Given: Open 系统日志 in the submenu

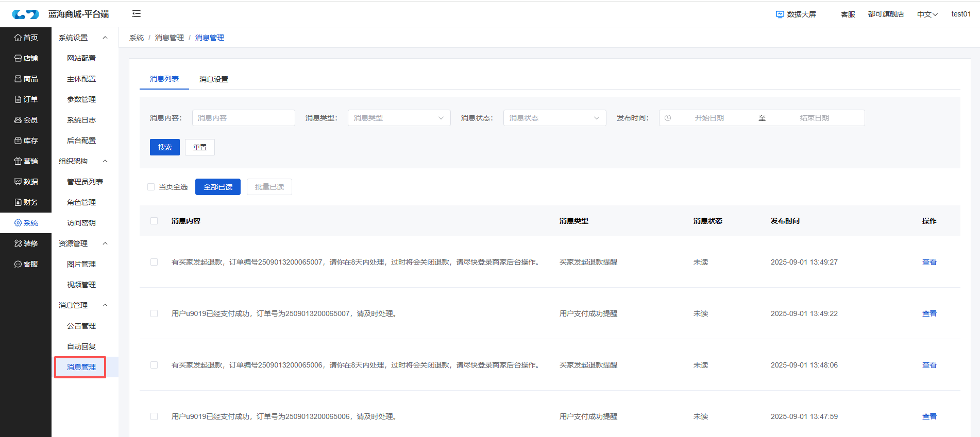Looking at the screenshot, I should click(81, 120).
